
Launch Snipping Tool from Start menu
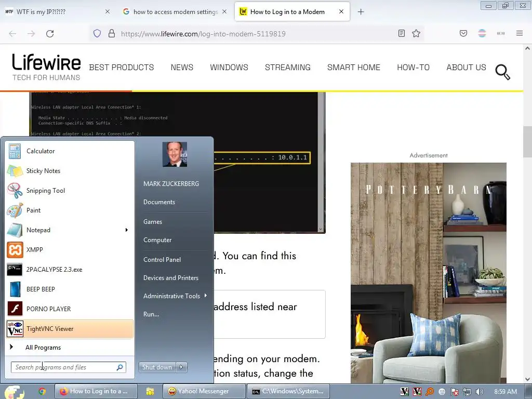(70, 190)
